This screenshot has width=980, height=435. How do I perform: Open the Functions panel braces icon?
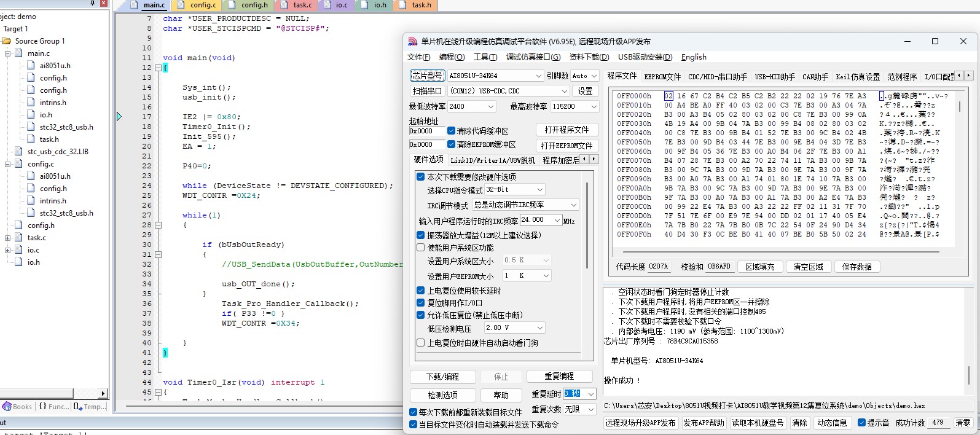point(42,406)
